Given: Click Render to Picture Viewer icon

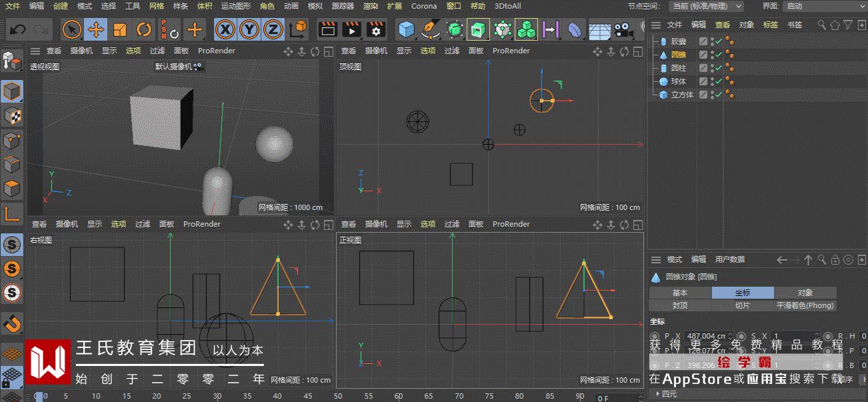Looking at the screenshot, I should click(x=351, y=30).
